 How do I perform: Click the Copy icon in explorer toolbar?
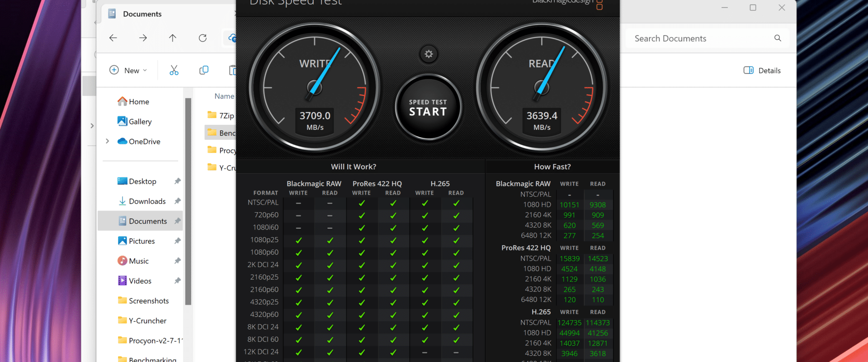pyautogui.click(x=204, y=70)
